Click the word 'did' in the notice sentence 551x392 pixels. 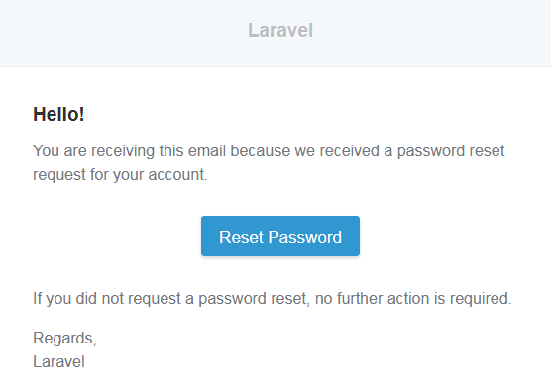pos(86,298)
